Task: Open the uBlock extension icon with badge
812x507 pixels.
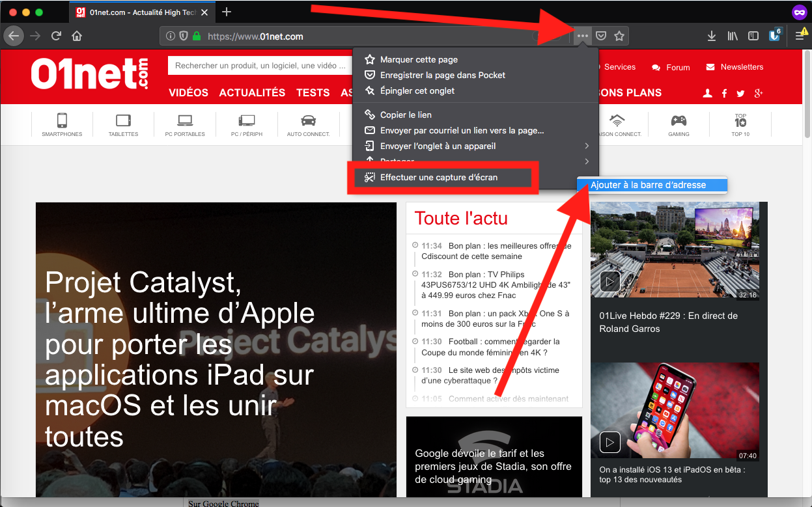Action: (x=775, y=35)
